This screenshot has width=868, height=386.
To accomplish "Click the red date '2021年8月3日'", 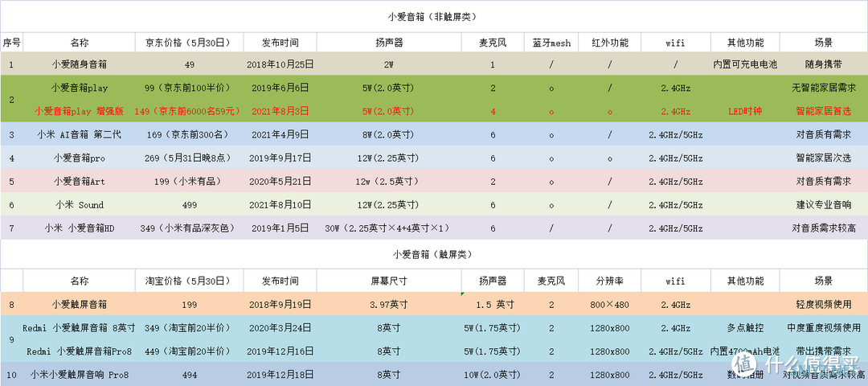I will pos(280,111).
